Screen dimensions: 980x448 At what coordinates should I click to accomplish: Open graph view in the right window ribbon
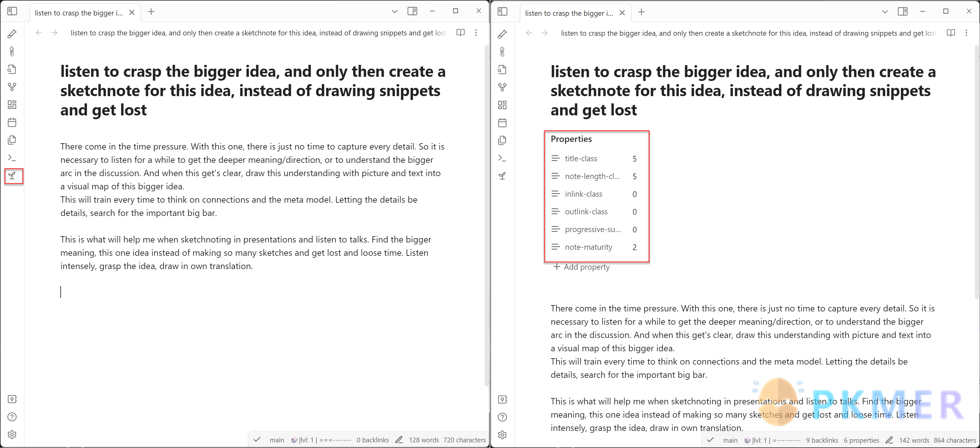click(x=502, y=87)
